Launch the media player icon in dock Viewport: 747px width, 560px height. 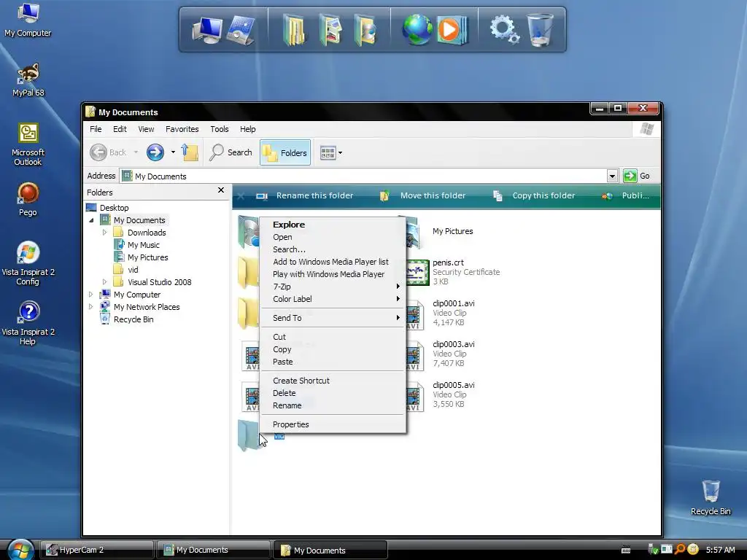[452, 30]
